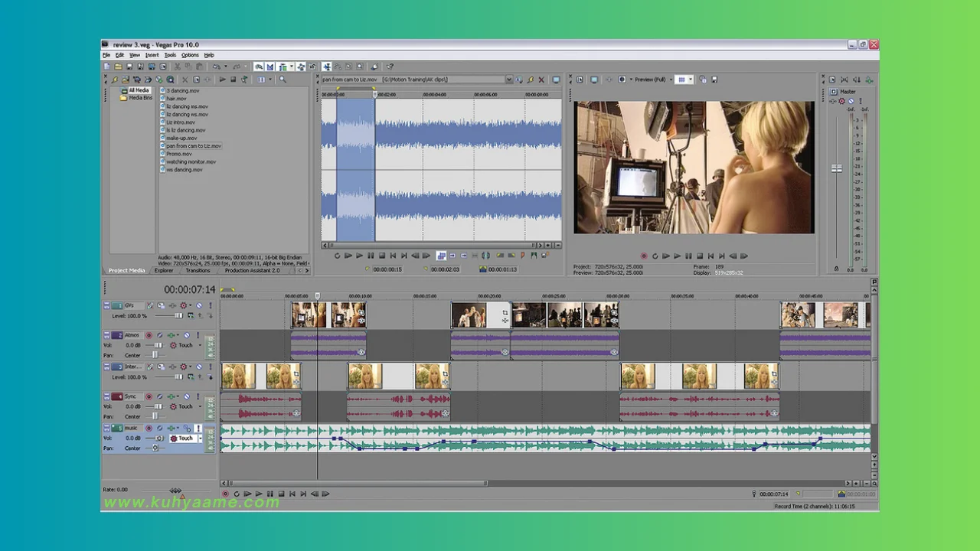The width and height of the screenshot is (980, 551).
Task: Click the Undo toolbar icon
Action: coord(217,67)
